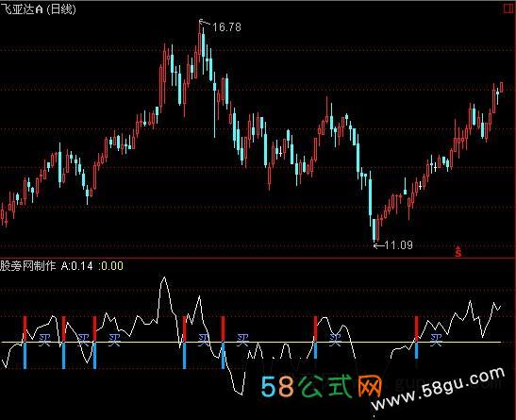The height and width of the screenshot is (420, 516).
Task: Click the yellow zero line in the indicator panel
Action: coord(252,343)
